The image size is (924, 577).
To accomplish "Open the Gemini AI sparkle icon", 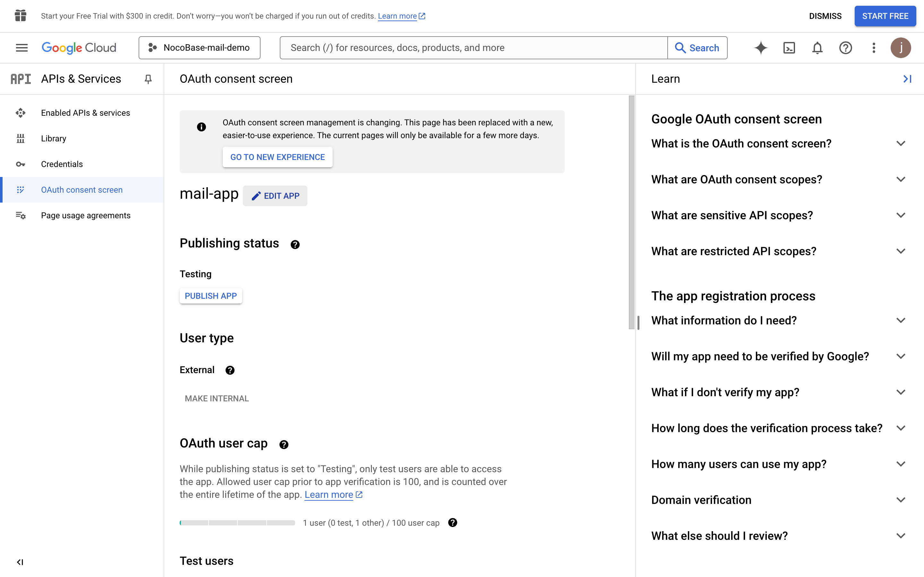I will tap(761, 48).
